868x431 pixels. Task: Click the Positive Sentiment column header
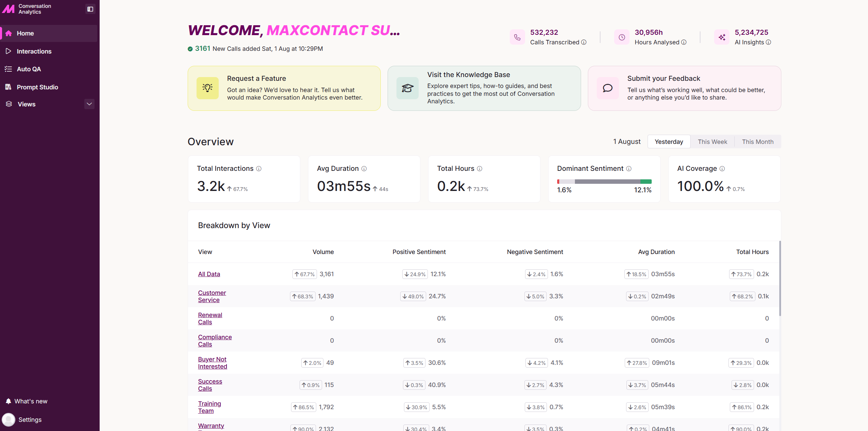(419, 252)
